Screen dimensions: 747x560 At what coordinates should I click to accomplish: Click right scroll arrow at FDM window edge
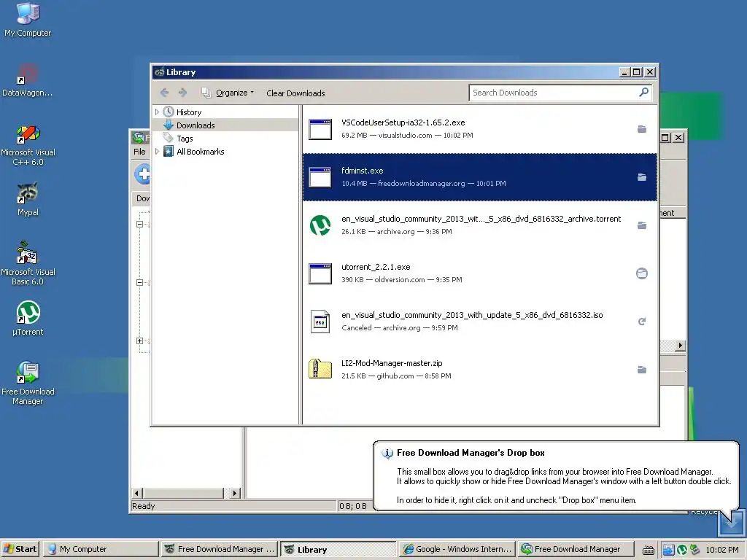(x=681, y=345)
